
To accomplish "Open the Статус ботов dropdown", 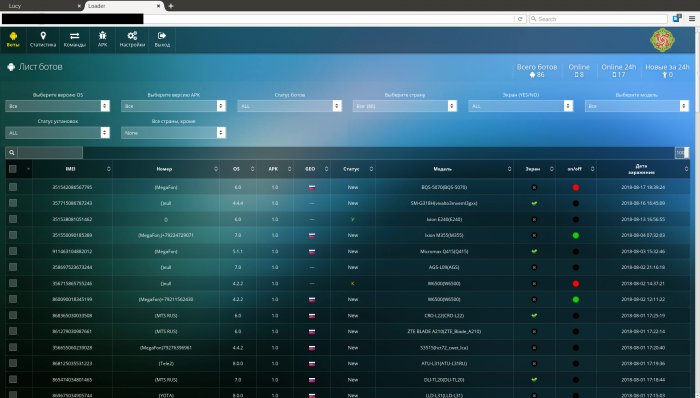I will pyautogui.click(x=289, y=106).
